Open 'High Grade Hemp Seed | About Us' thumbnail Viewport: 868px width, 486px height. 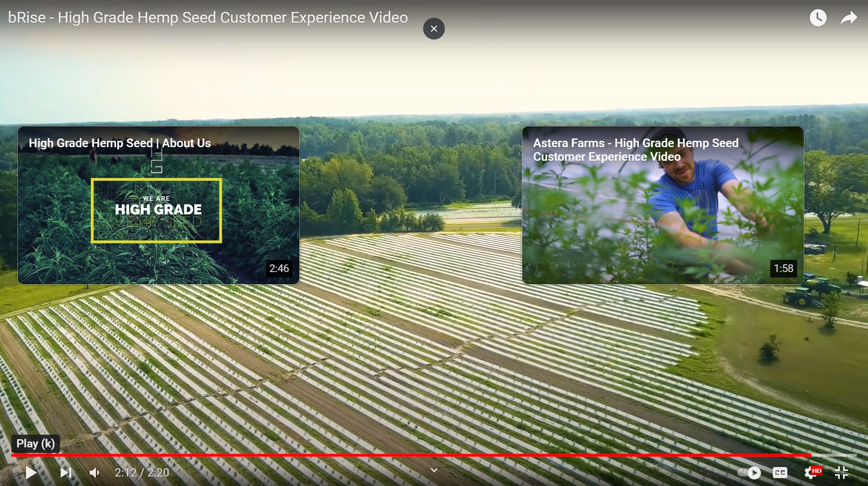(159, 205)
